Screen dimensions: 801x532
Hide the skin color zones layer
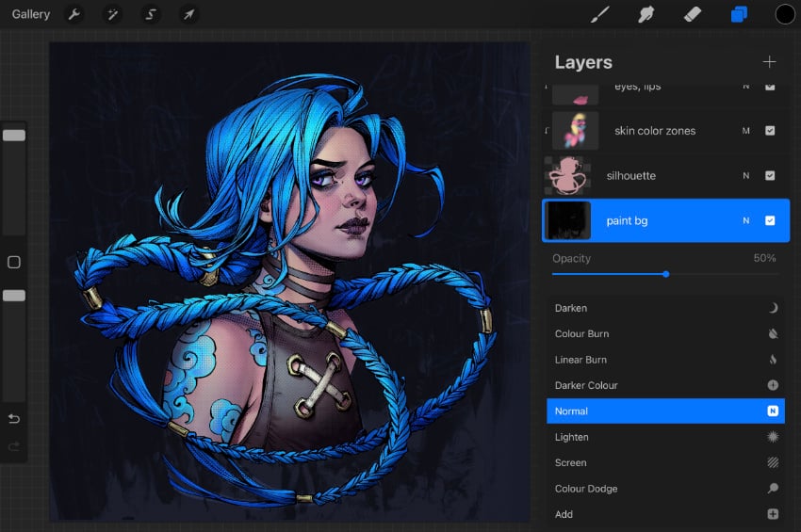tap(770, 131)
